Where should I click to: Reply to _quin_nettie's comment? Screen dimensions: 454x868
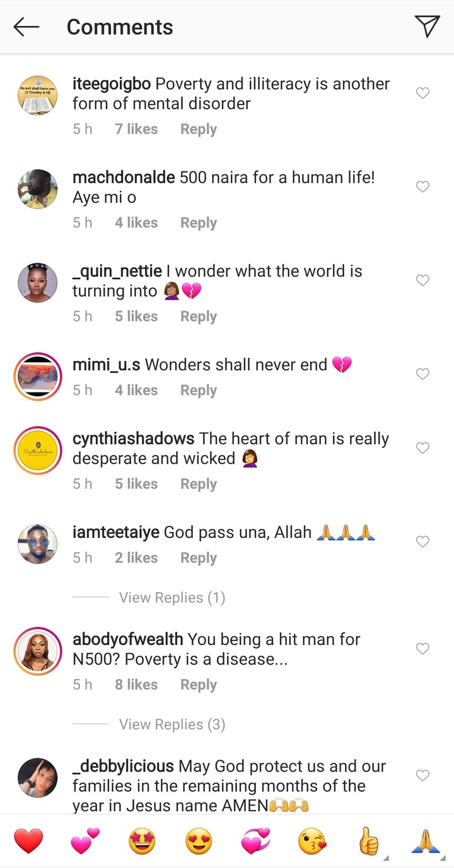(198, 316)
